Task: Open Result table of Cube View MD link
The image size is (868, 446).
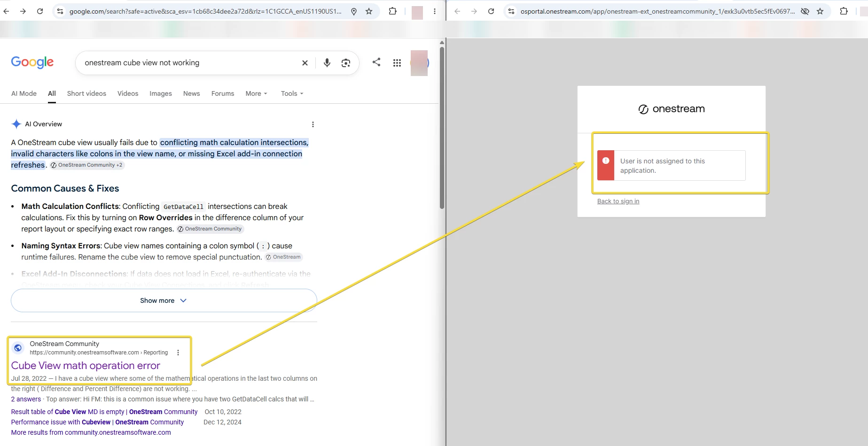Action: (104, 412)
